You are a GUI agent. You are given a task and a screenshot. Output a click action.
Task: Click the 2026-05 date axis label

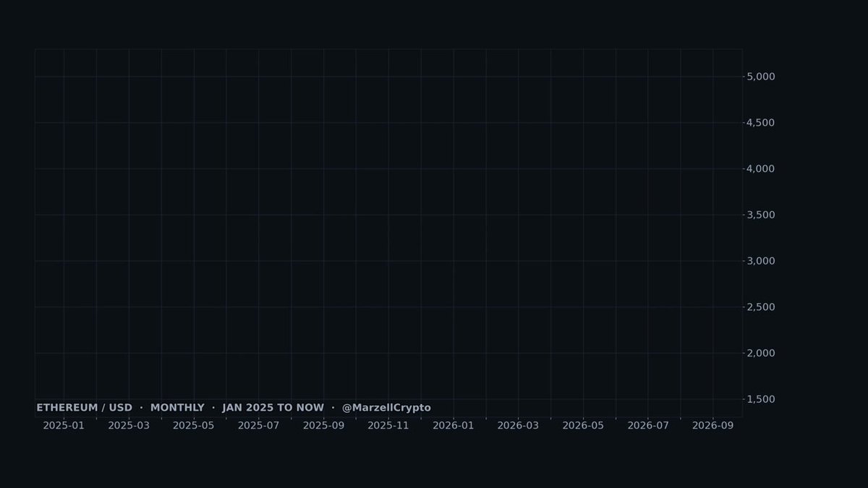point(583,426)
